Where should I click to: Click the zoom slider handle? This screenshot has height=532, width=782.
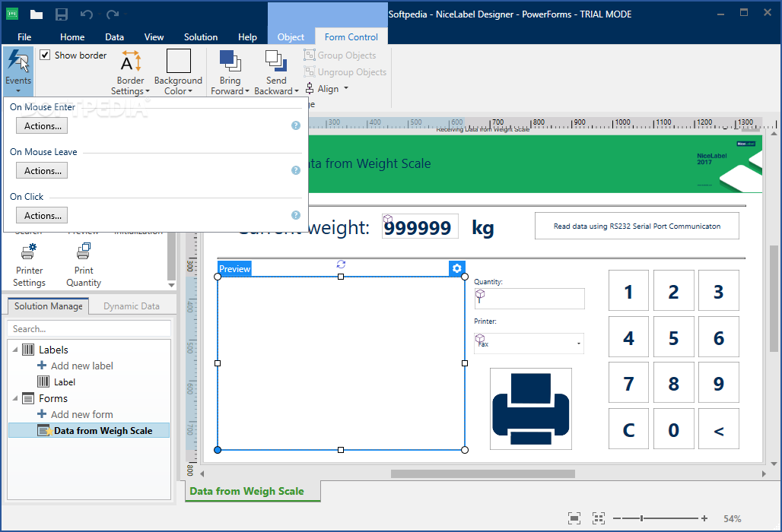click(x=641, y=518)
